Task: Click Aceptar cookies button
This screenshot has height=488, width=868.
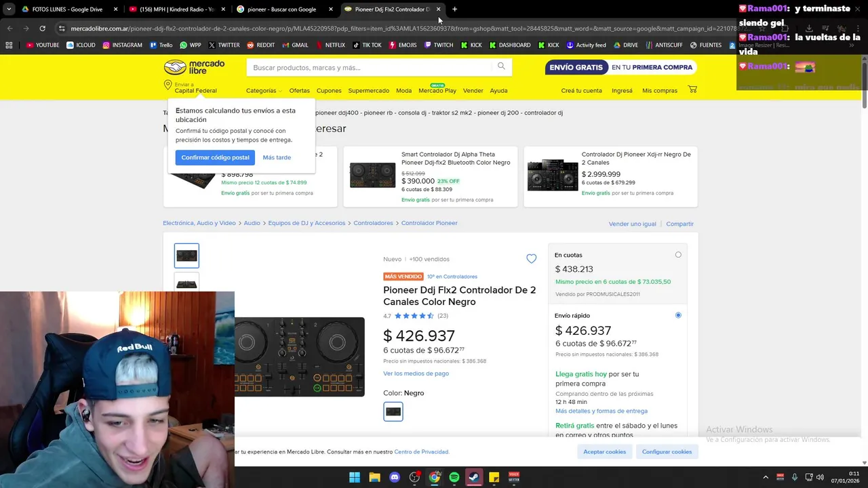Action: pos(604,451)
